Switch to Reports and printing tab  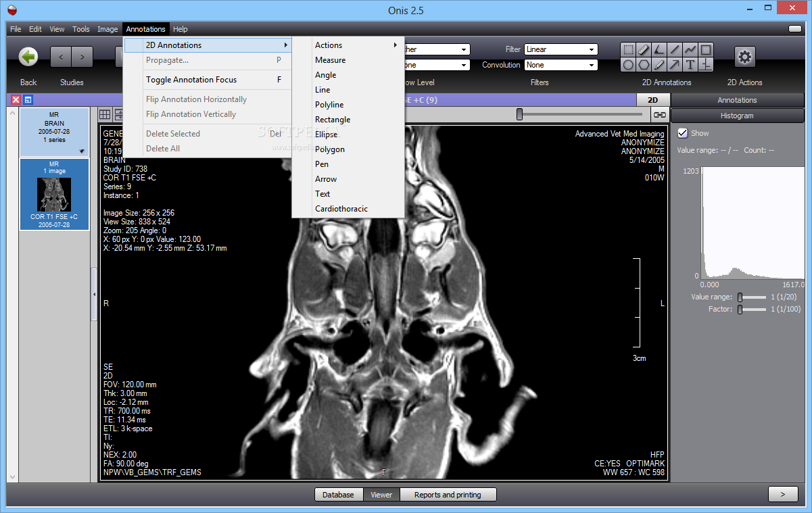point(448,495)
